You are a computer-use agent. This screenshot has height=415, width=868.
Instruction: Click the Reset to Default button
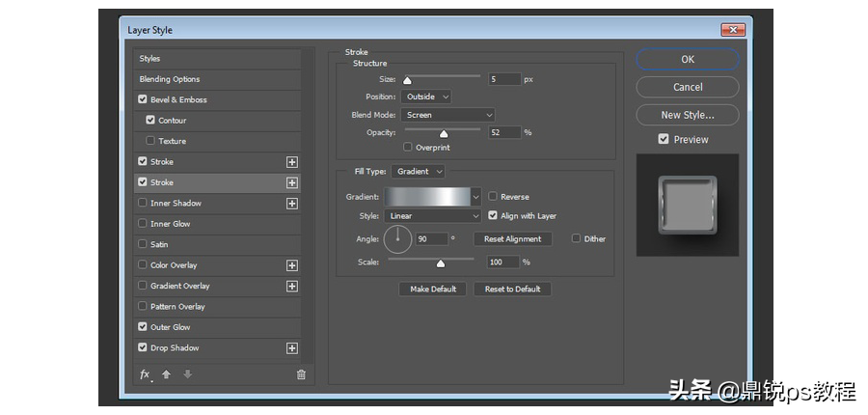pos(513,289)
